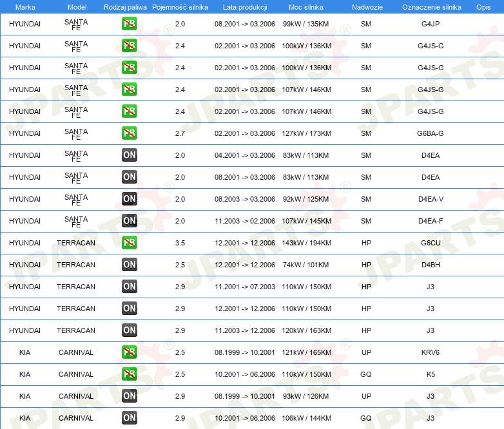Click the petrol icon in the G4JP row
This screenshot has height=429, width=504.
click(x=129, y=24)
